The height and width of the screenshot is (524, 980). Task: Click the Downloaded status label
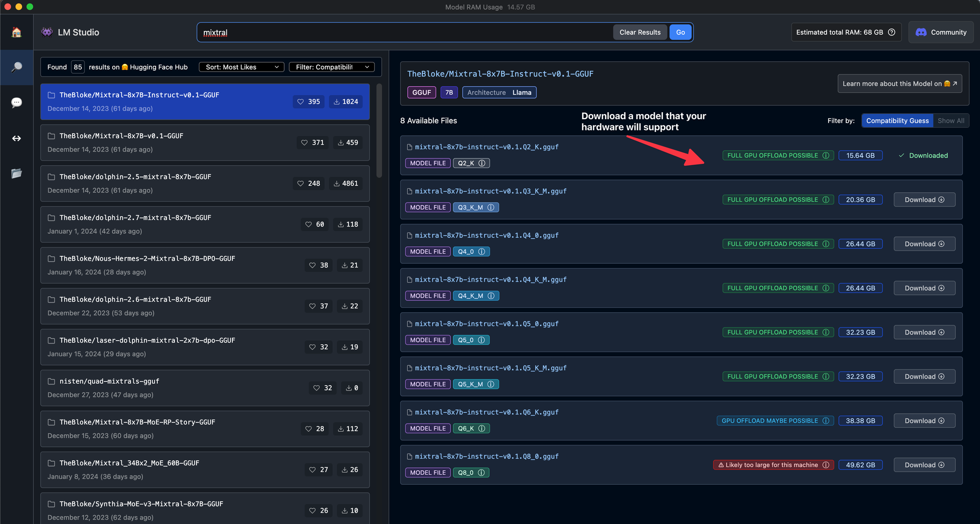click(923, 155)
